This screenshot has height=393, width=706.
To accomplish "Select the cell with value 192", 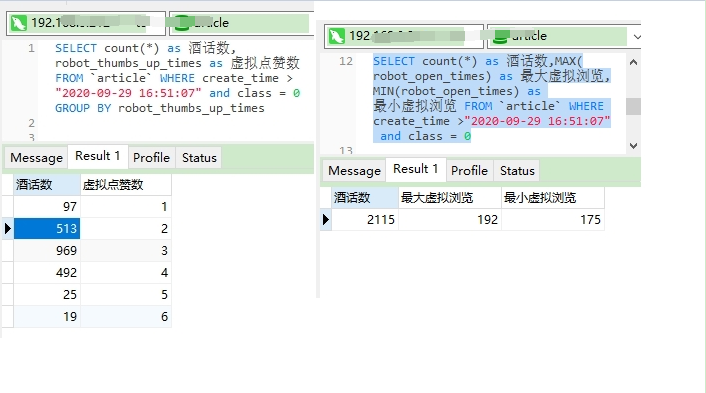I will tap(450, 220).
